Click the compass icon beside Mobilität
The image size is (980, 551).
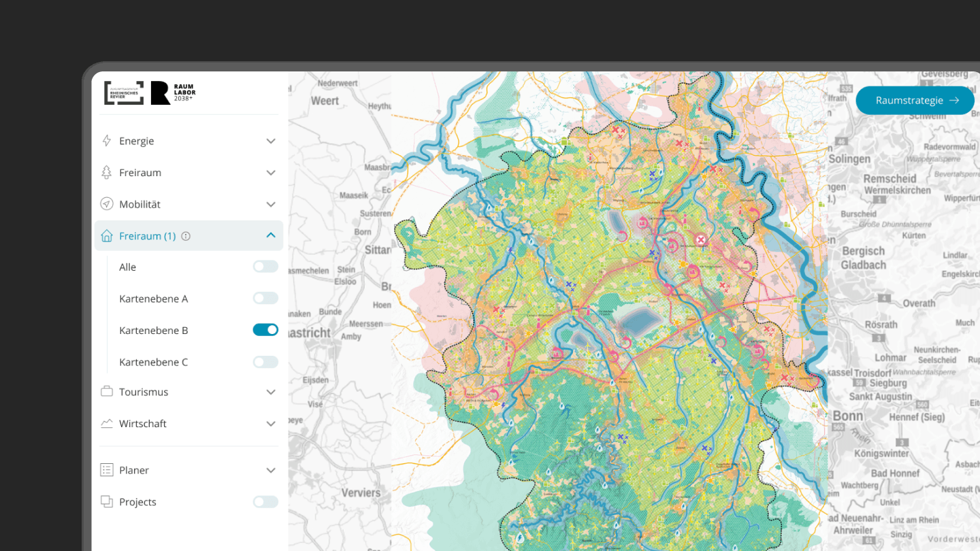point(107,204)
